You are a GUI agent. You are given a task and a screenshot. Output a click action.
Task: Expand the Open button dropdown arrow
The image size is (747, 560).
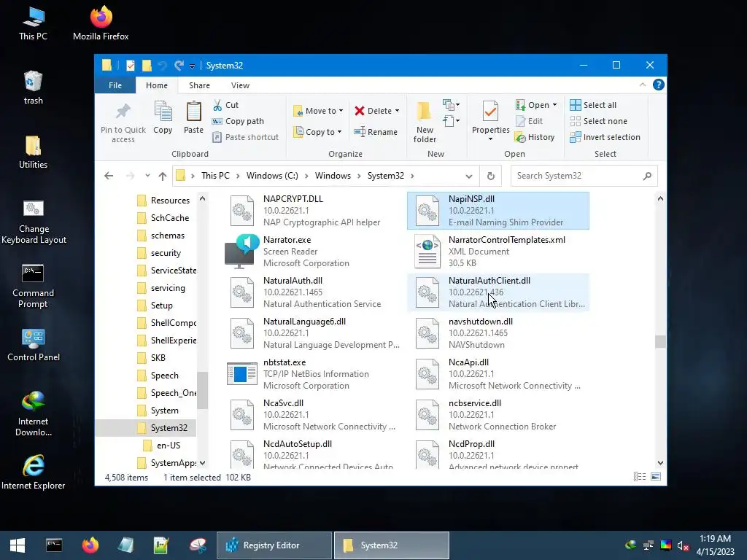click(554, 105)
